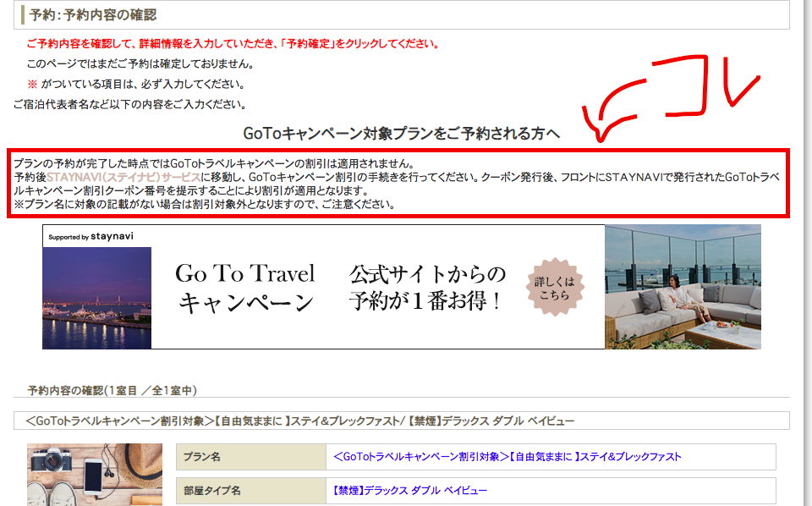The height and width of the screenshot is (506, 812).
Task: Click the red ご予約内容を確認して instruction text
Action: coord(233,44)
